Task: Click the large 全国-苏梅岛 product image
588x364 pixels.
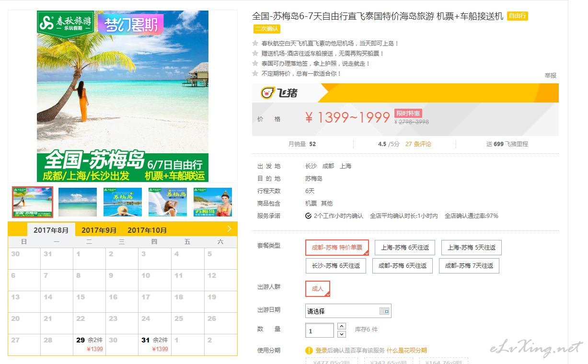Action: [x=123, y=96]
